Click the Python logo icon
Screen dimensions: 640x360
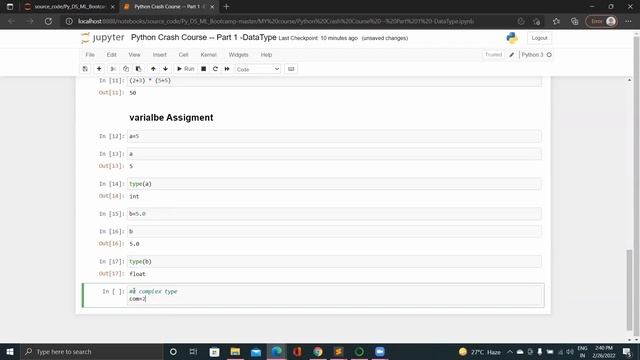512,38
